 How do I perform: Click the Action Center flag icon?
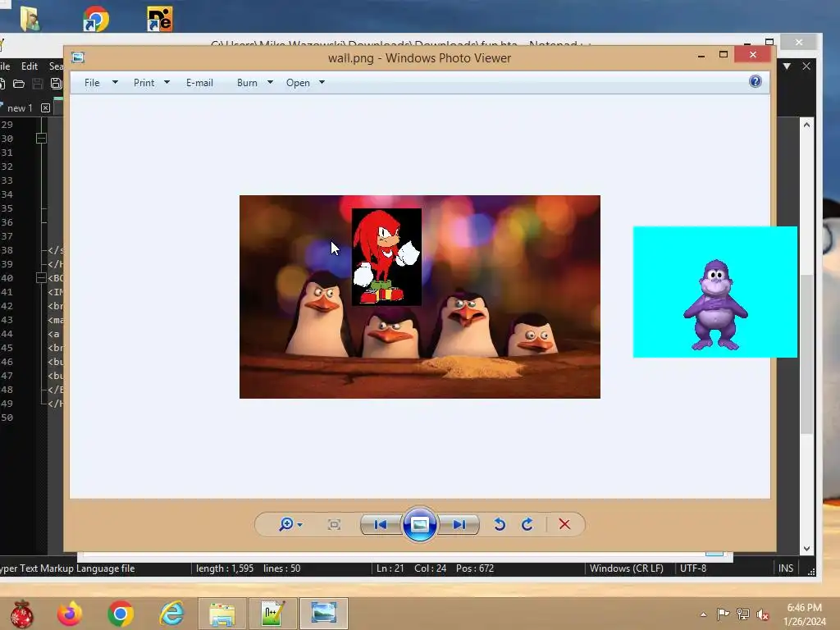coord(723,614)
